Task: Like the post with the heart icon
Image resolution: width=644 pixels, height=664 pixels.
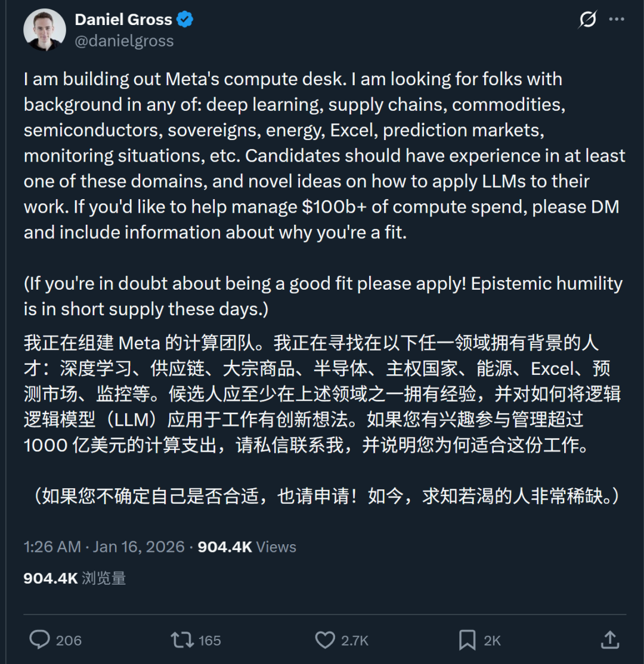Action: click(325, 640)
